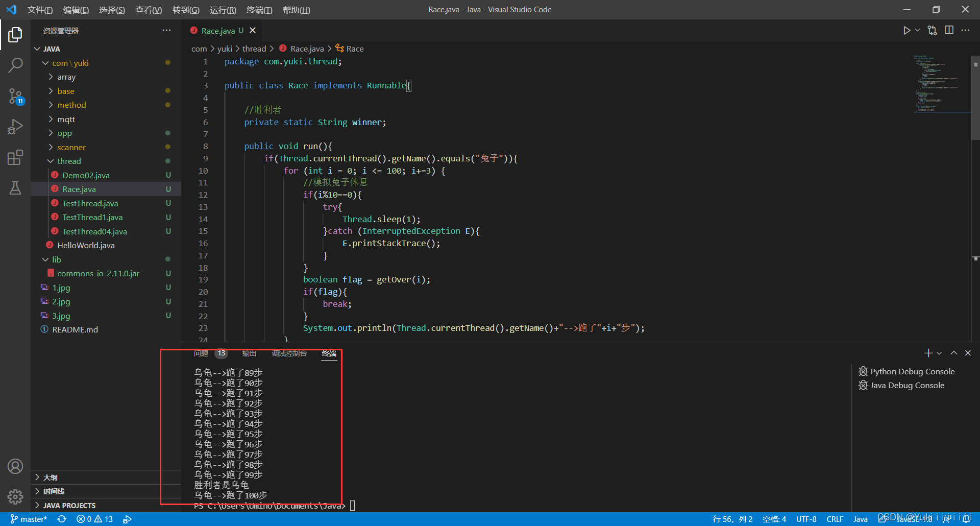The image size is (980, 526).
Task: Collapse the com\yuki folder
Action: [x=106, y=63]
